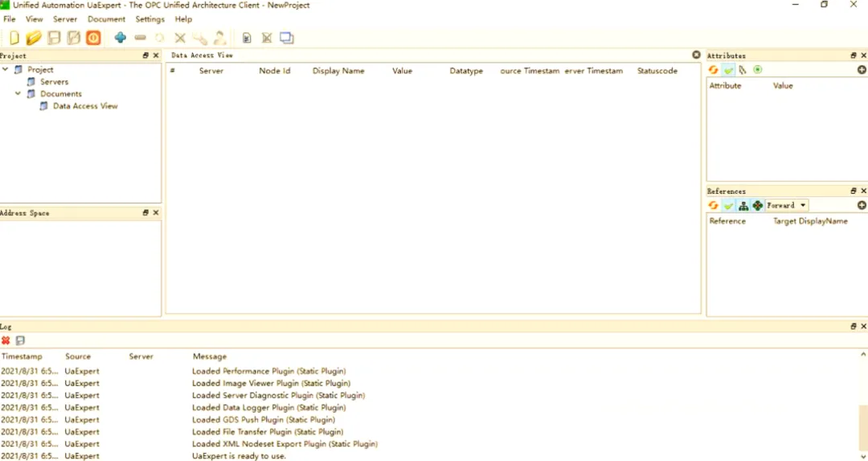Save the log with the disk icon
Viewport: 868px width, 461px height.
point(20,341)
